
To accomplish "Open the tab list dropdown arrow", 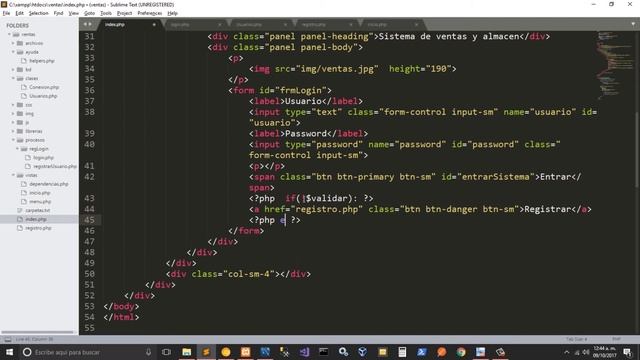I will click(633, 24).
